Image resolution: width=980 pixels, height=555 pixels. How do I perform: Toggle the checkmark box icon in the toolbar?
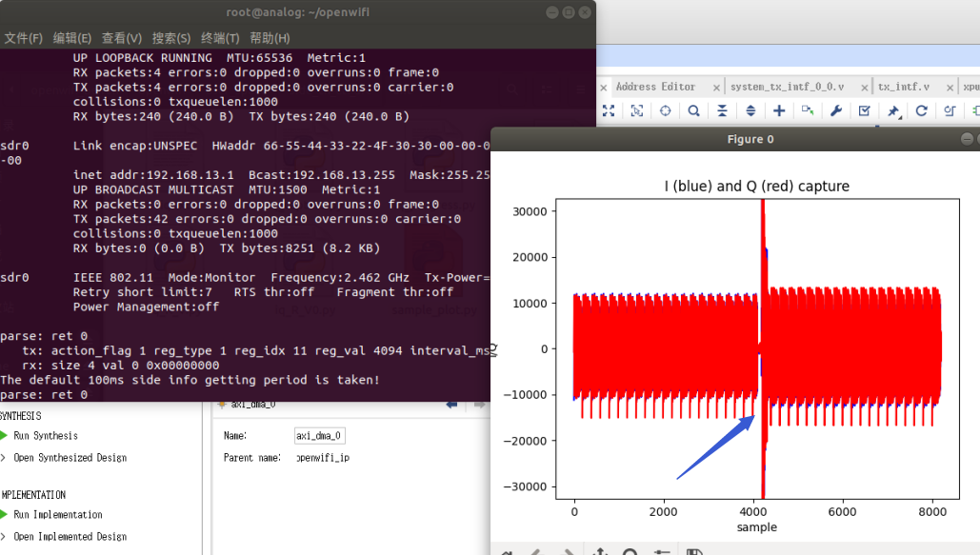(864, 111)
